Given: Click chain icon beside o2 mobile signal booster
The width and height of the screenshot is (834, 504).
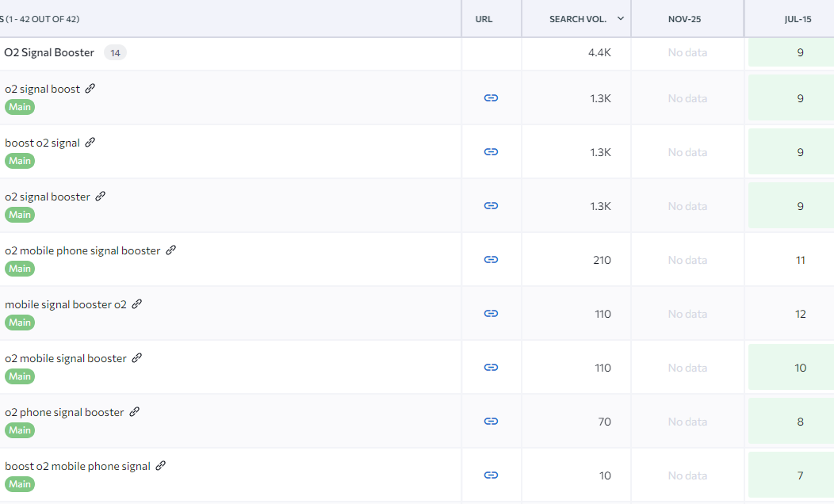Looking at the screenshot, I should click(x=137, y=358).
